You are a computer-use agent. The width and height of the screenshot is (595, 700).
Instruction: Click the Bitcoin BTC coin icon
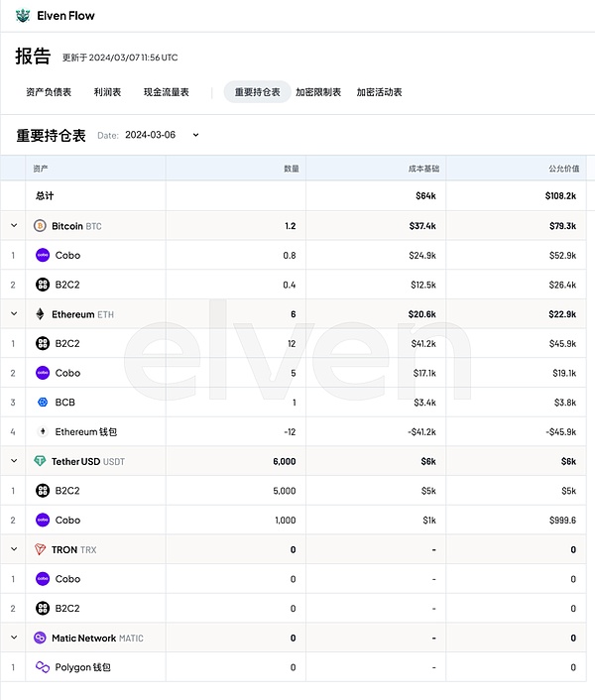pyautogui.click(x=41, y=226)
